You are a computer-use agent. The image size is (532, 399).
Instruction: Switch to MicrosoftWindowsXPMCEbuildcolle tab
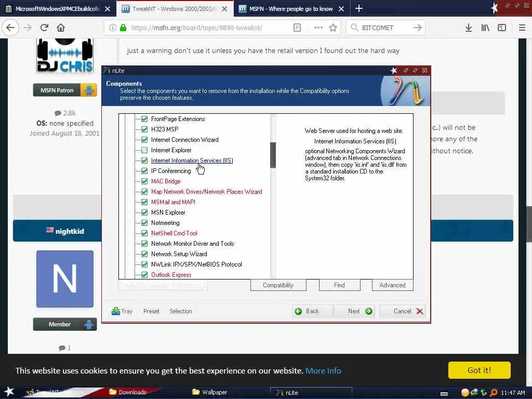click(58, 9)
